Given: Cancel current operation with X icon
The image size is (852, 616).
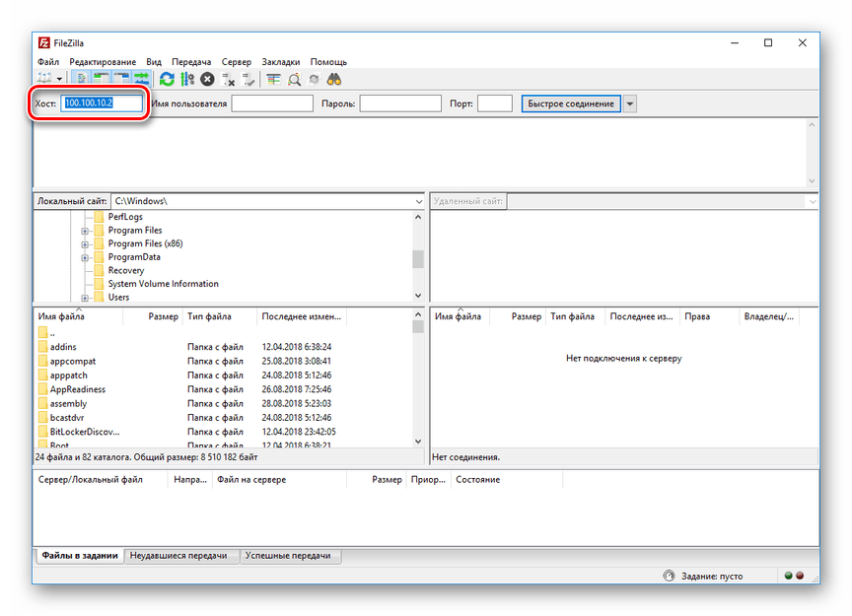Looking at the screenshot, I should [x=207, y=79].
